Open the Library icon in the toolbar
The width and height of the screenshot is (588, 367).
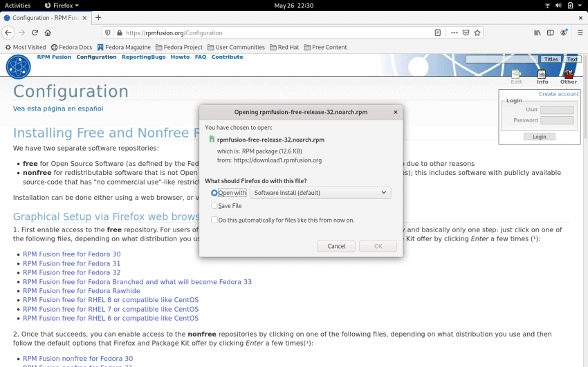(x=537, y=32)
